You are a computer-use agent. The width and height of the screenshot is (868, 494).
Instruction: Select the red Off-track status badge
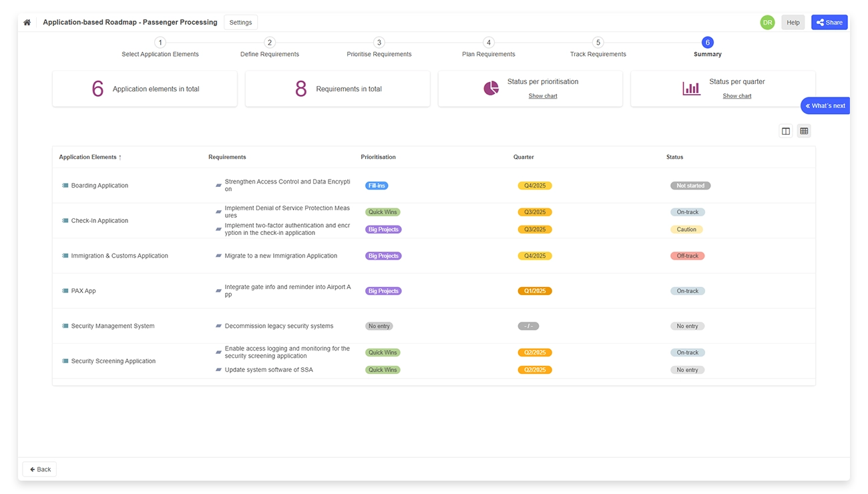tap(687, 256)
